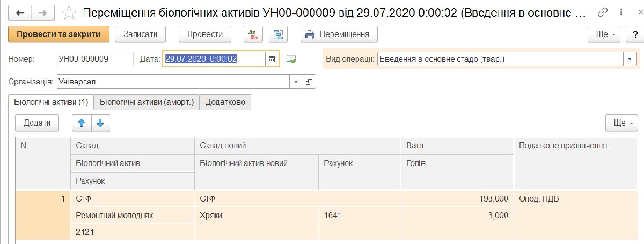
Task: Click Провести та закрити button
Action: [59, 34]
